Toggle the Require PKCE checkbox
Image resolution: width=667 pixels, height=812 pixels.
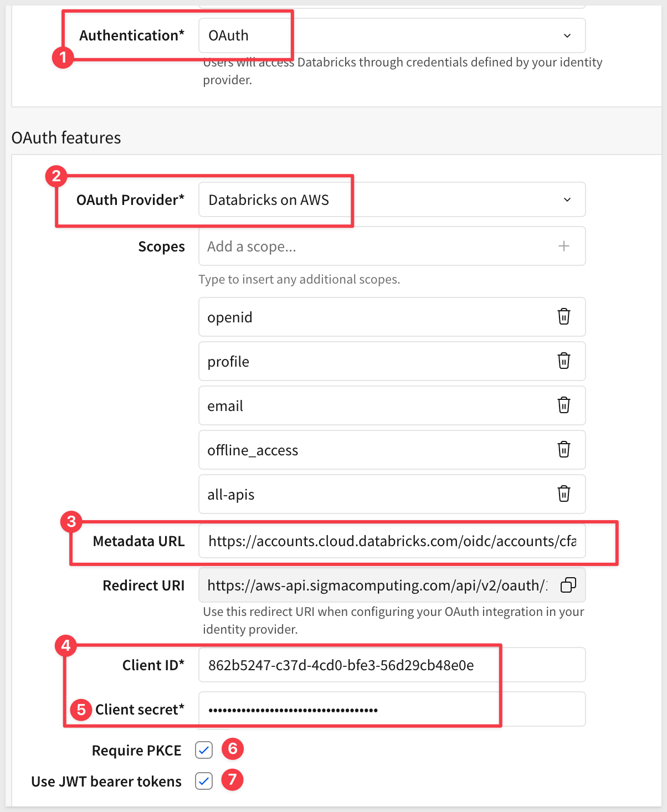tap(204, 750)
